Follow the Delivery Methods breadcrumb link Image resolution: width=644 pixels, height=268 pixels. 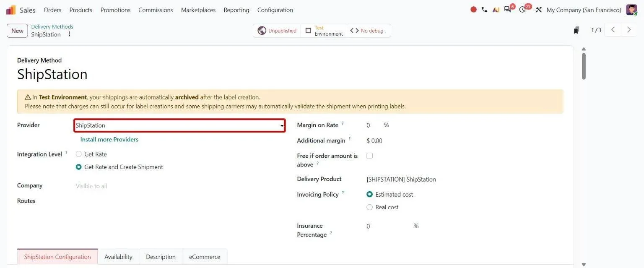coord(52,26)
